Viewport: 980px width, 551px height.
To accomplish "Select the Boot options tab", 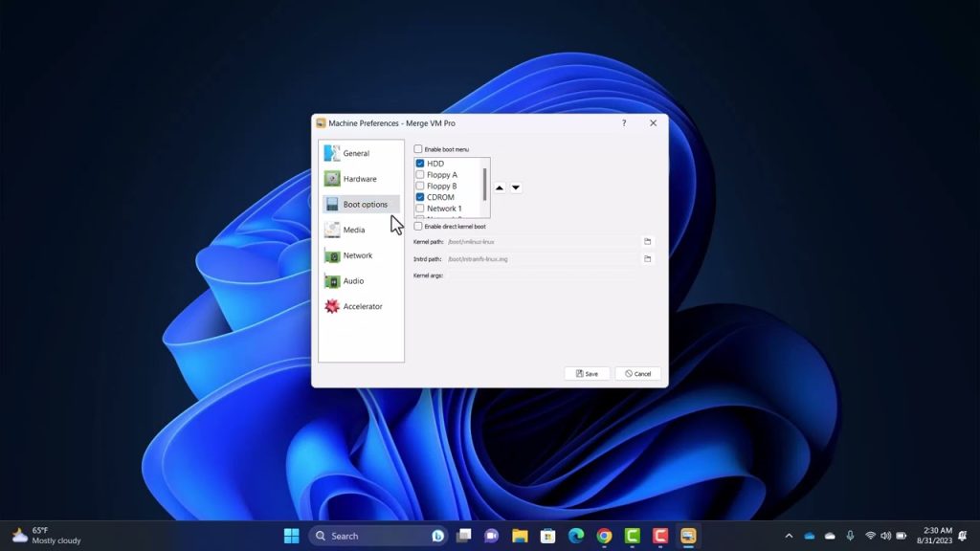I will coord(365,205).
